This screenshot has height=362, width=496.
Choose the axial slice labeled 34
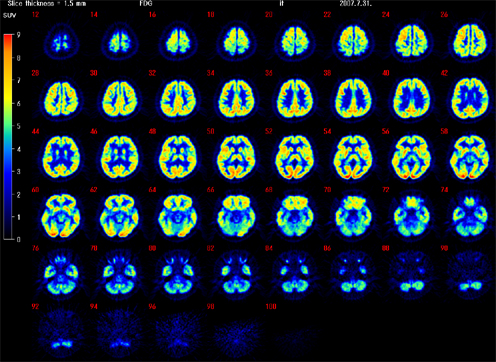click(236, 99)
